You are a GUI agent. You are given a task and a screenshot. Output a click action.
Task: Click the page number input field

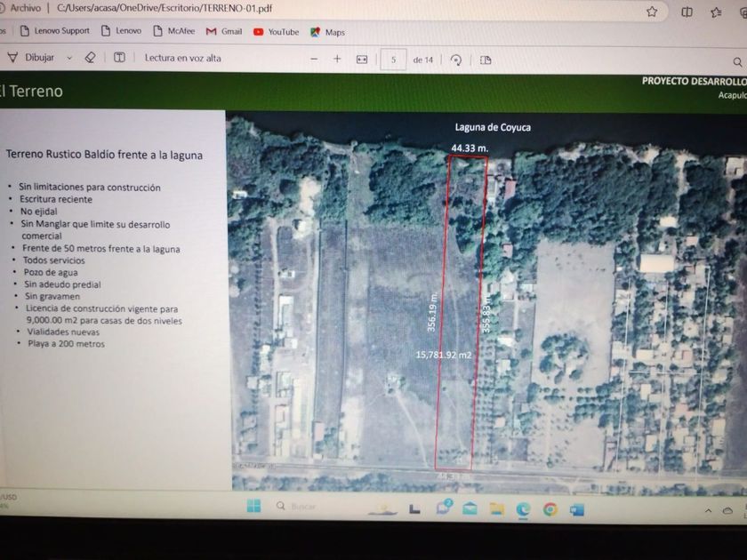[393, 60]
